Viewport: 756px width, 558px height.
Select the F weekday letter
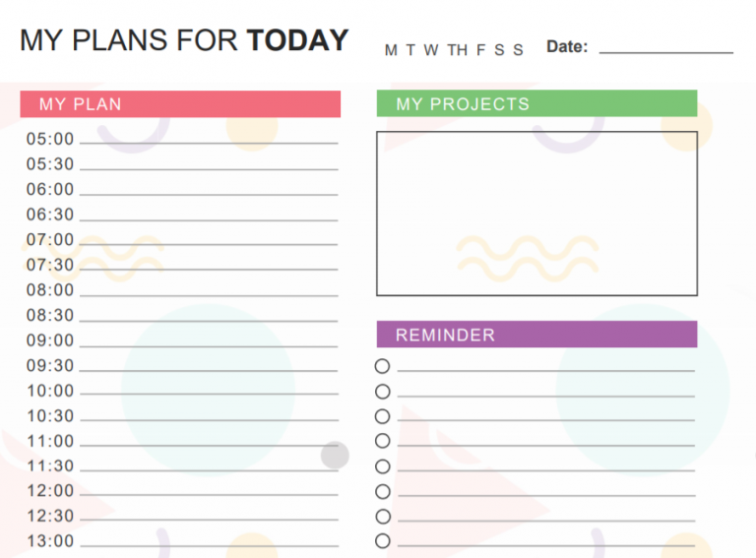point(480,50)
